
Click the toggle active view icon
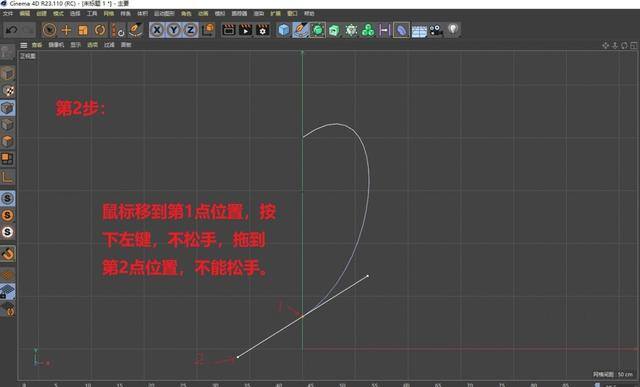[634, 45]
